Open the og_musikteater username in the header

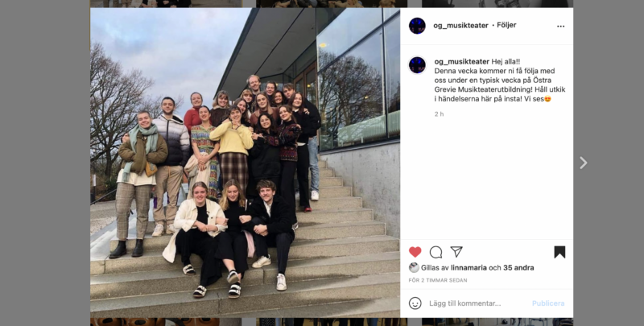(x=460, y=26)
